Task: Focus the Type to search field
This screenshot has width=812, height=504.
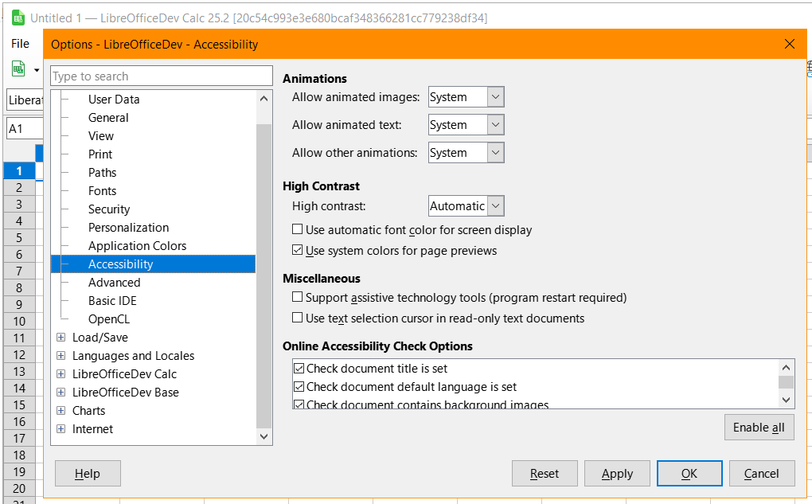Action: 162,76
